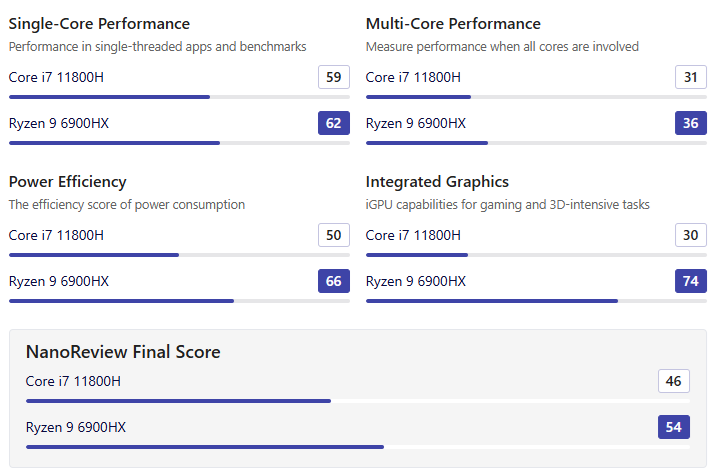The height and width of the screenshot is (476, 723).
Task: Click the Core i7 single-core progress bar
Action: 179,97
